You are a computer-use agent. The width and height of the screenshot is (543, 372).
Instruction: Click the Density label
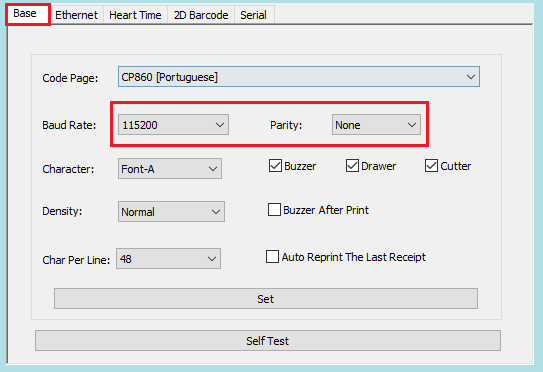(62, 211)
